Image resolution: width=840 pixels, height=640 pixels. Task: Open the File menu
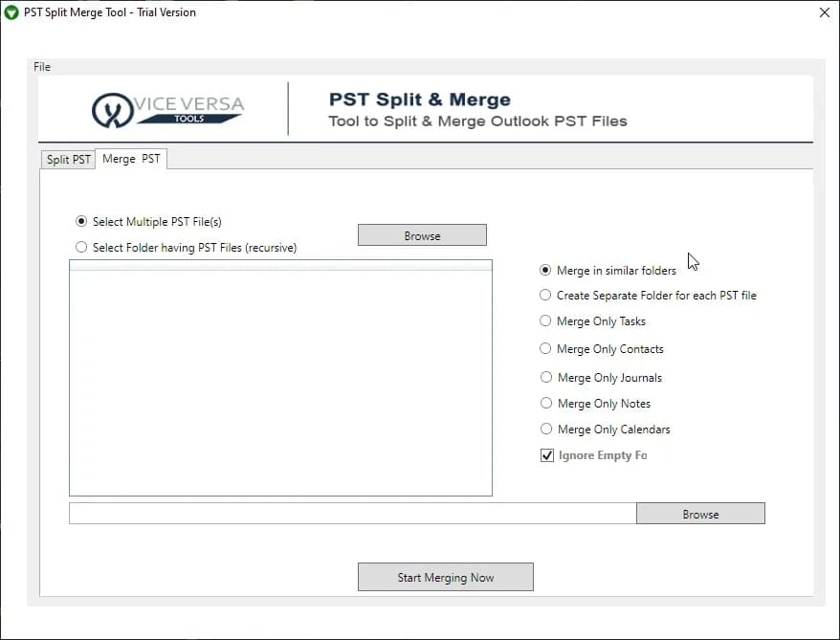pos(42,67)
